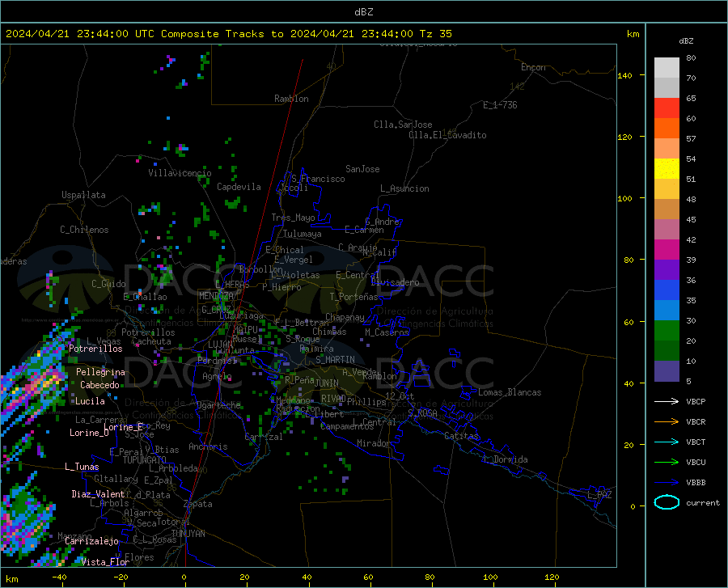Click the gold 51 dBZ color swatch
728x588 pixels.
(x=667, y=189)
